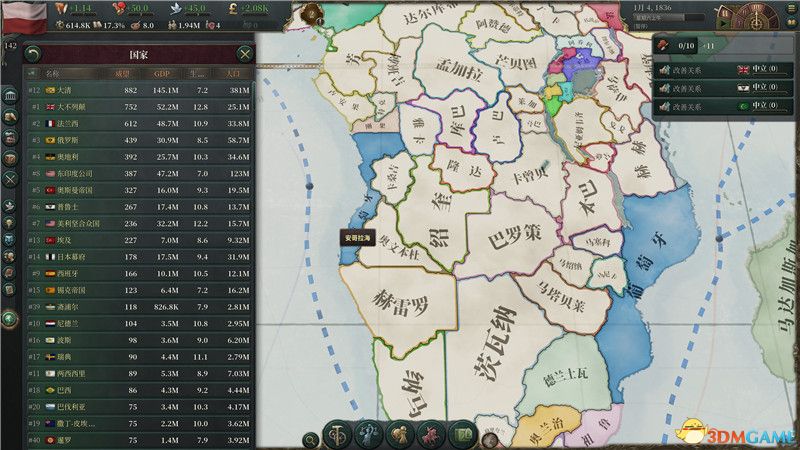The height and width of the screenshot is (450, 800).
Task: Open the technology lightbulb sidebar icon
Action: click(10, 223)
